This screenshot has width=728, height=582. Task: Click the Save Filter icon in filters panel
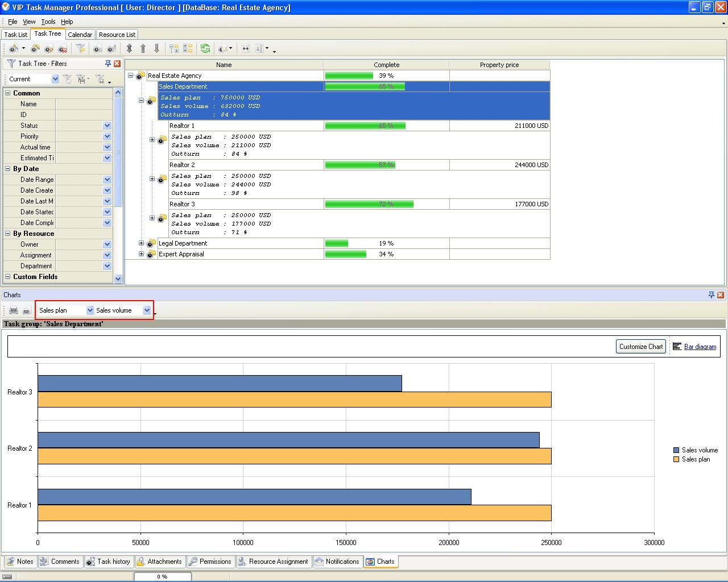81,79
